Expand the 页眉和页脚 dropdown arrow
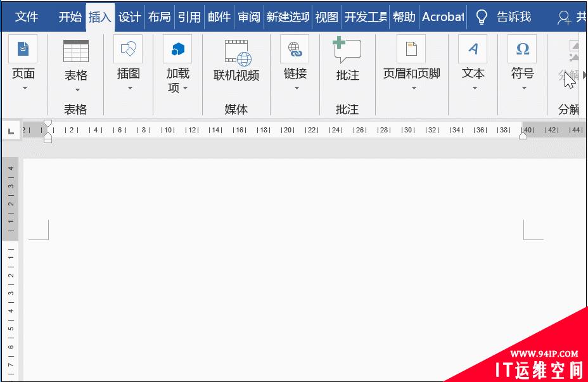Image resolution: width=588 pixels, height=382 pixels. pyautogui.click(x=414, y=88)
